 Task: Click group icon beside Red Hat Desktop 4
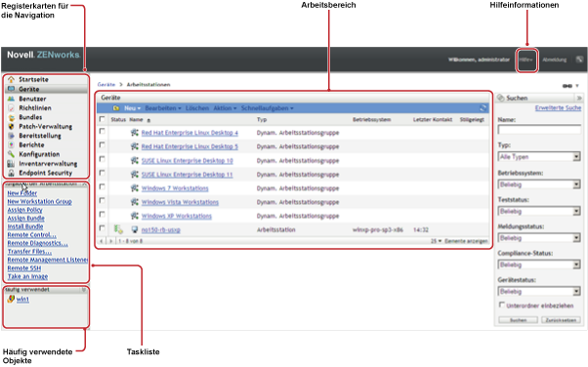pyautogui.click(x=134, y=133)
